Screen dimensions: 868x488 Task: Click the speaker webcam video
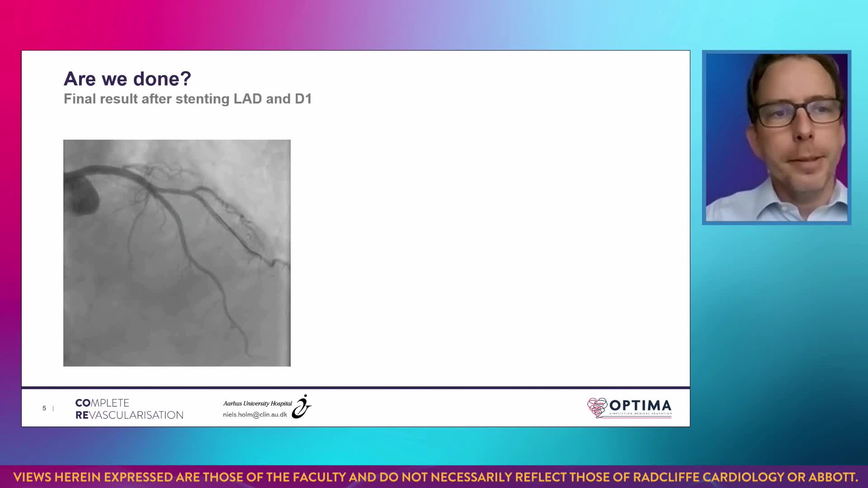tap(776, 137)
